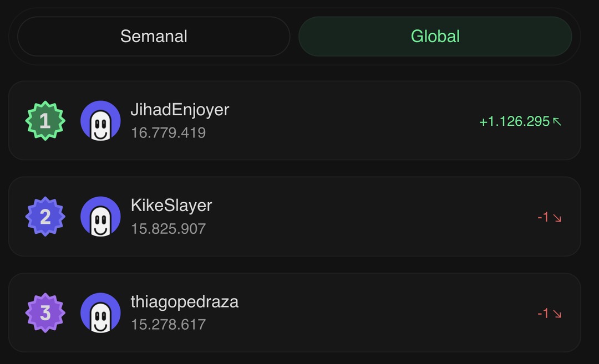599x364 pixels.
Task: Click the purple rank 3 badge
Action: pyautogui.click(x=45, y=313)
